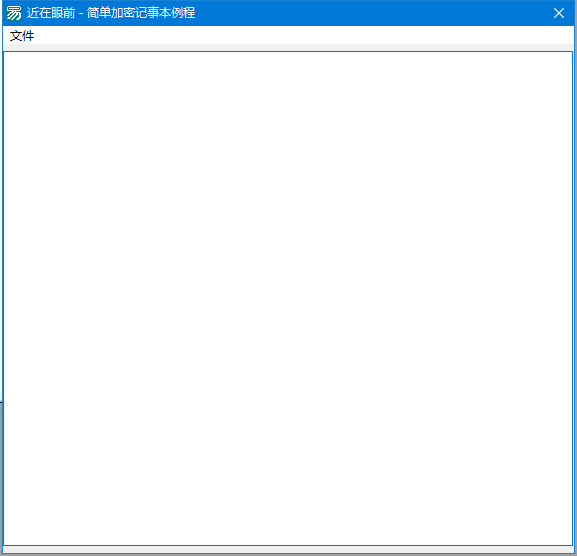Focus the top-left of the editor area

click(11, 60)
